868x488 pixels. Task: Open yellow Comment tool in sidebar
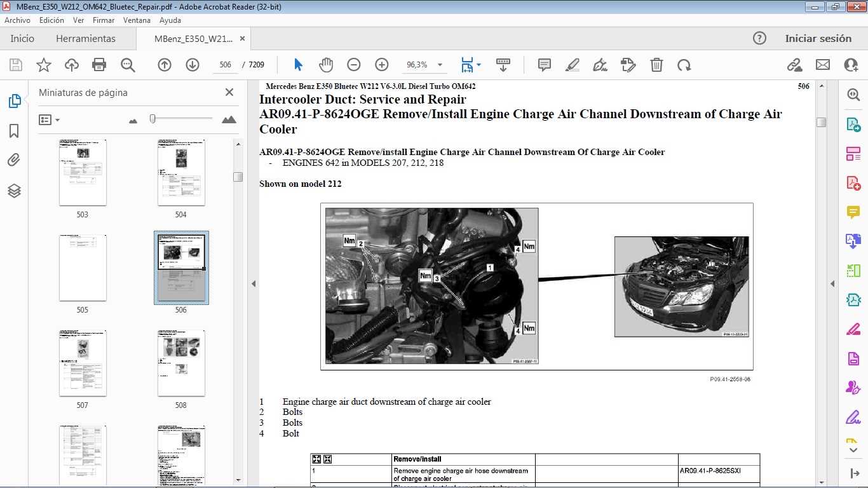[853, 212]
